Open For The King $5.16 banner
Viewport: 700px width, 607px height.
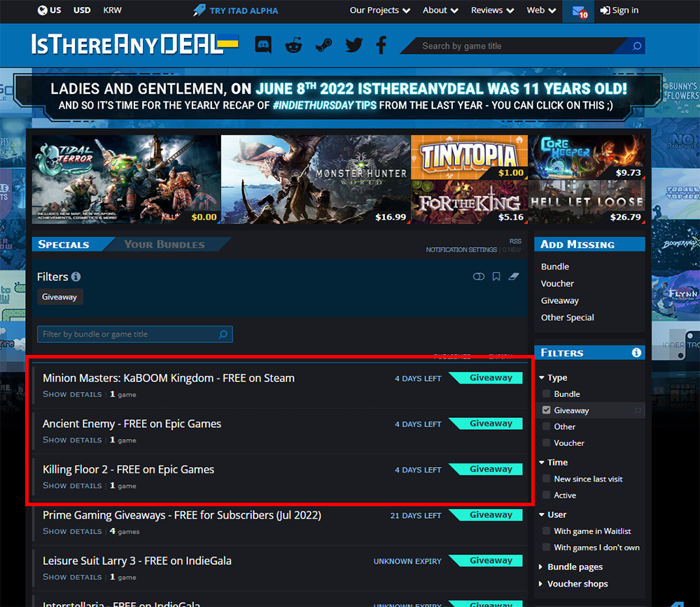469,202
